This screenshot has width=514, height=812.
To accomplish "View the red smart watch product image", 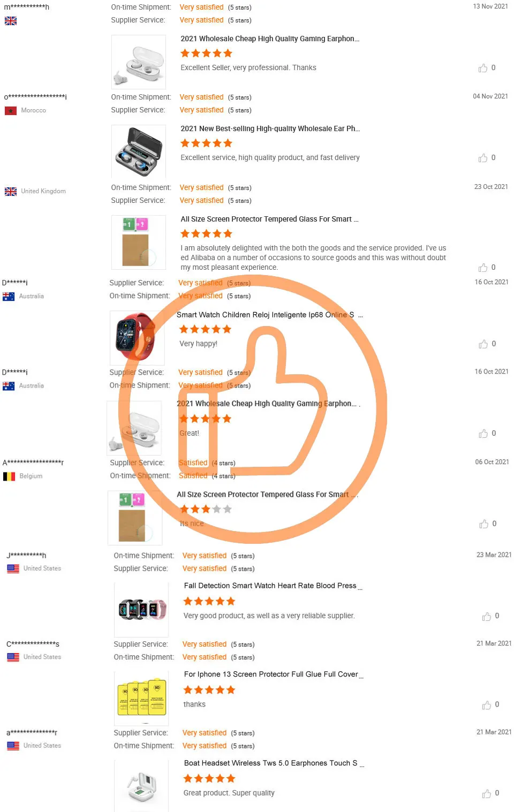I will (x=137, y=338).
